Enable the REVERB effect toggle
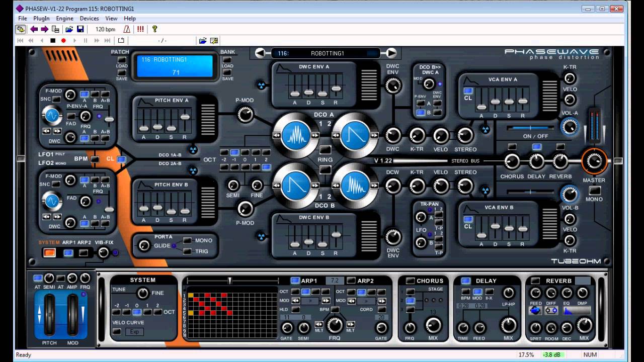 point(535,281)
